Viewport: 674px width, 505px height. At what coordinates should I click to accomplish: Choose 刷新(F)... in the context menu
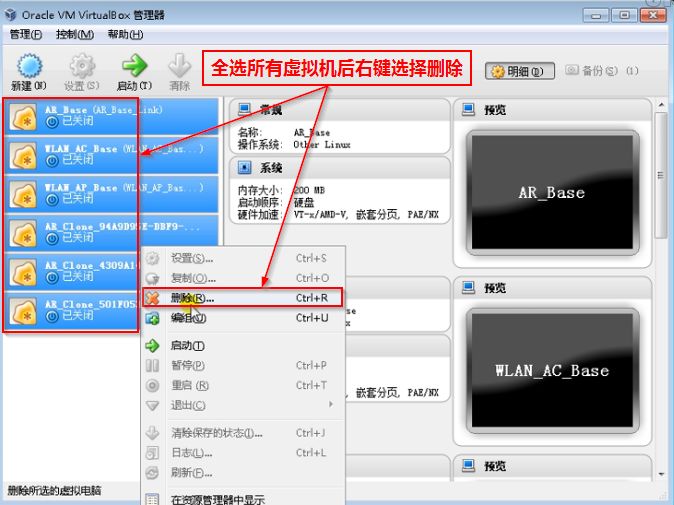point(243,473)
